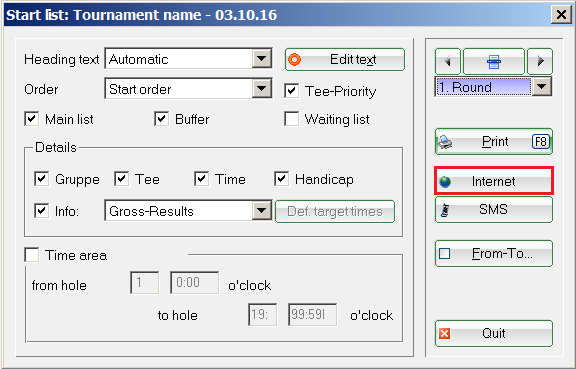
Task: Quit the dialog using red X button
Action: (x=494, y=333)
